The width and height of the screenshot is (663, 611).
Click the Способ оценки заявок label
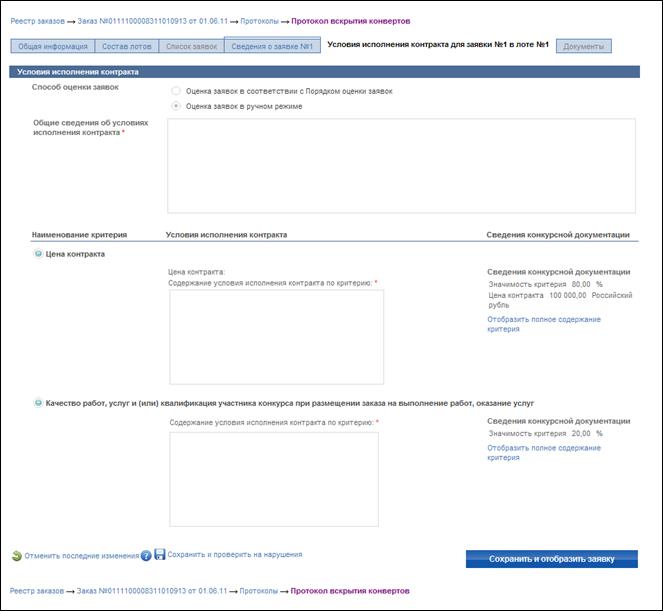tap(75, 87)
